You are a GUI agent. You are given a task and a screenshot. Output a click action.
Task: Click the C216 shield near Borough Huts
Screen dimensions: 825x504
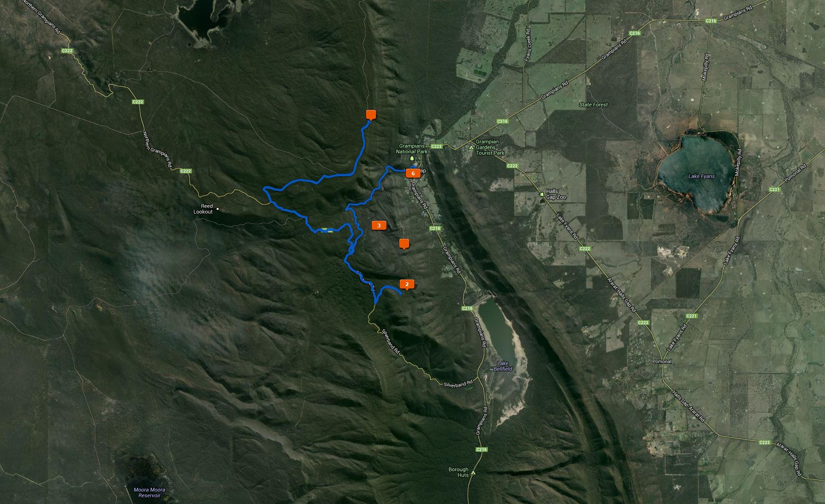(481, 450)
